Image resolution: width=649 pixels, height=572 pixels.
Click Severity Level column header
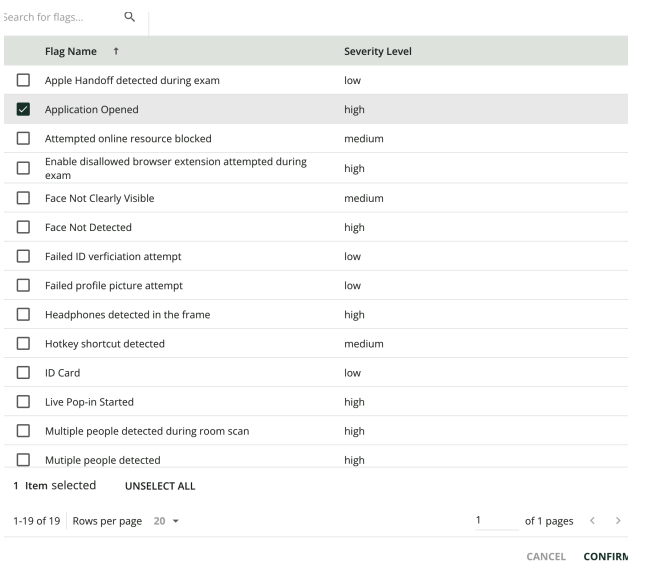tap(377, 51)
